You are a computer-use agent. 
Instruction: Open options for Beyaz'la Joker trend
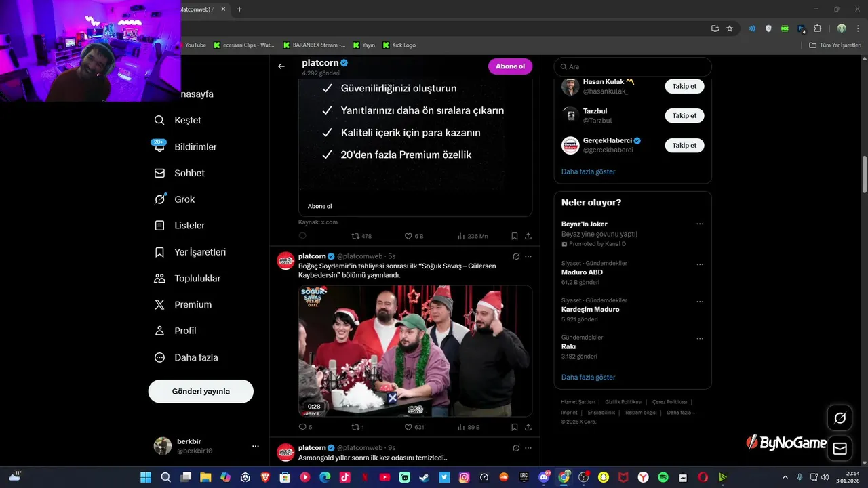click(x=700, y=224)
